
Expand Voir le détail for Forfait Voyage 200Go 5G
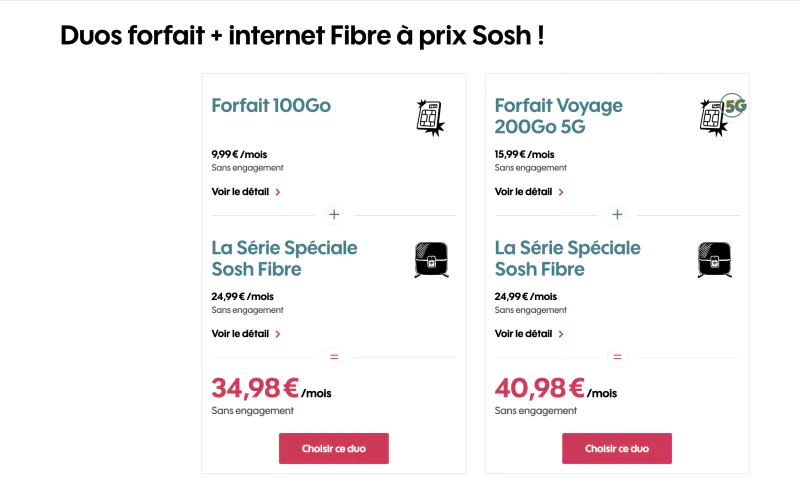[529, 192]
